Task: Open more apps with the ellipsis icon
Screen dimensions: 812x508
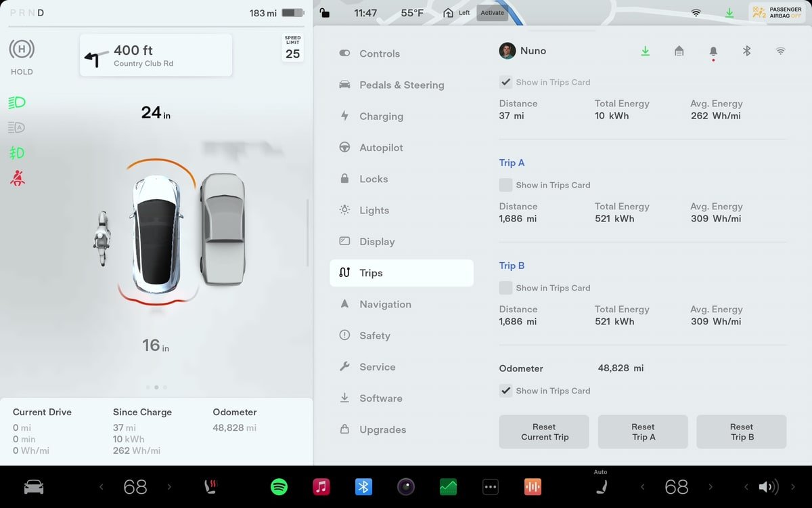Action: pos(490,486)
